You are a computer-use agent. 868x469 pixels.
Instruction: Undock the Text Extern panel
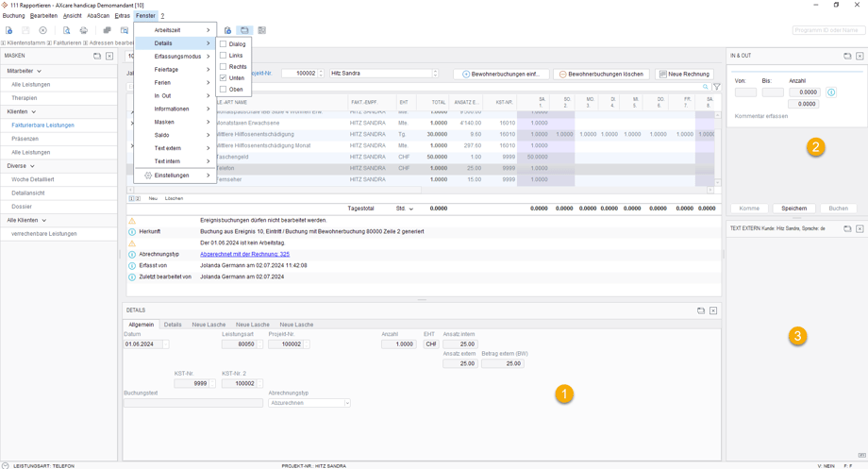[x=847, y=228]
